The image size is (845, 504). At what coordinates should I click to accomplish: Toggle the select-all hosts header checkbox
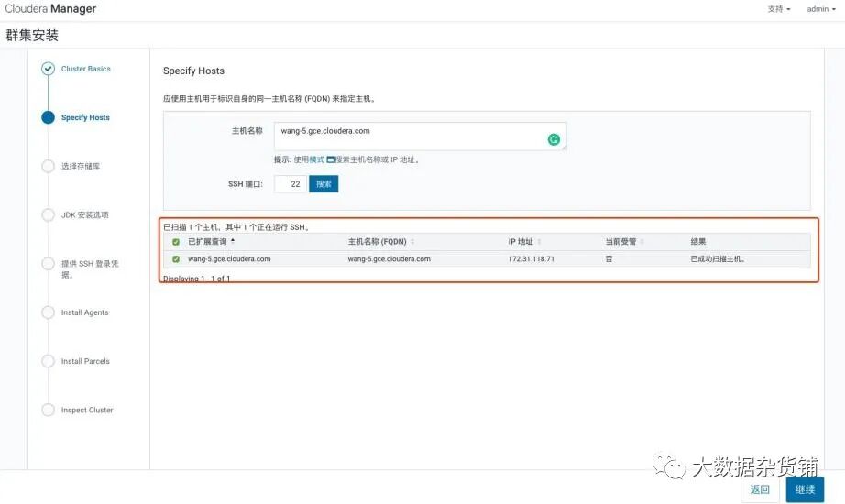pyautogui.click(x=176, y=242)
